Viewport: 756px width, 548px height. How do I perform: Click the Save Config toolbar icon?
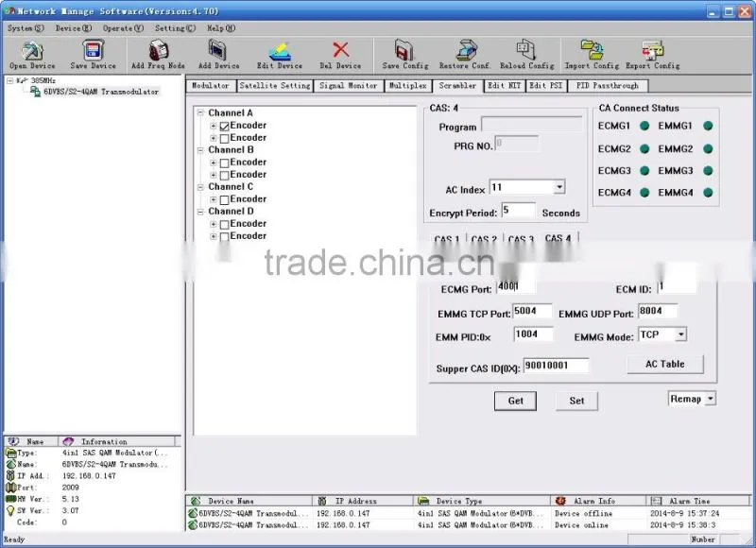405,55
